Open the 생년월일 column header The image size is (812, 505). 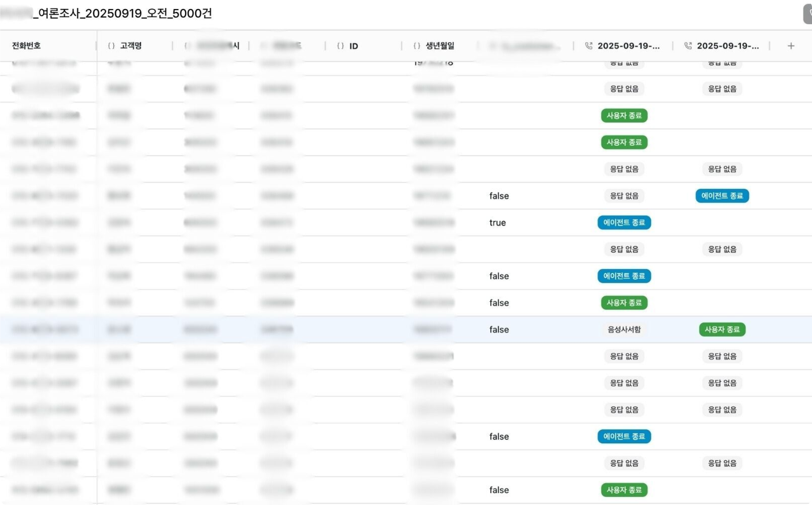click(440, 46)
